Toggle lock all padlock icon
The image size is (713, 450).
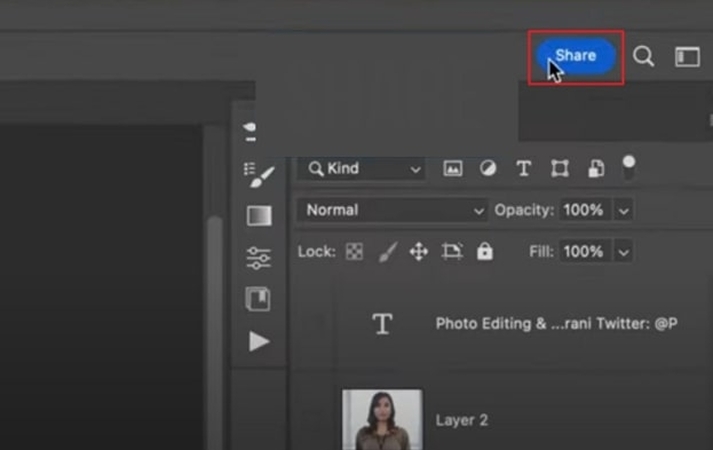point(485,251)
